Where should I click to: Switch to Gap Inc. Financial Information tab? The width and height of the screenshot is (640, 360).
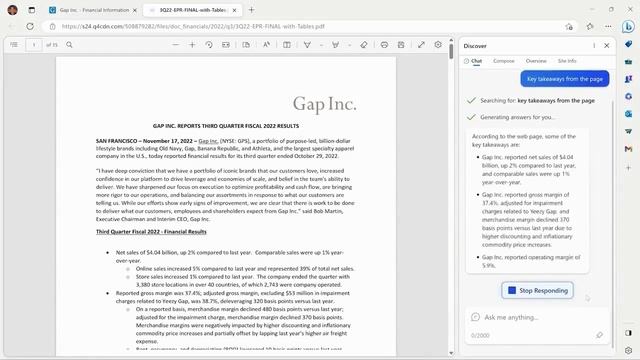click(93, 10)
